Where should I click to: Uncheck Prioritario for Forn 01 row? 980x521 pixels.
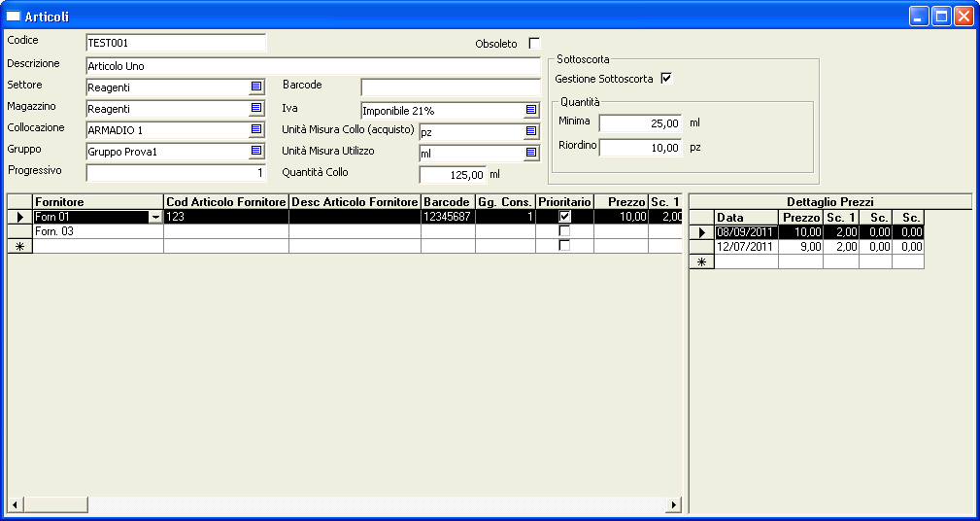tap(564, 217)
